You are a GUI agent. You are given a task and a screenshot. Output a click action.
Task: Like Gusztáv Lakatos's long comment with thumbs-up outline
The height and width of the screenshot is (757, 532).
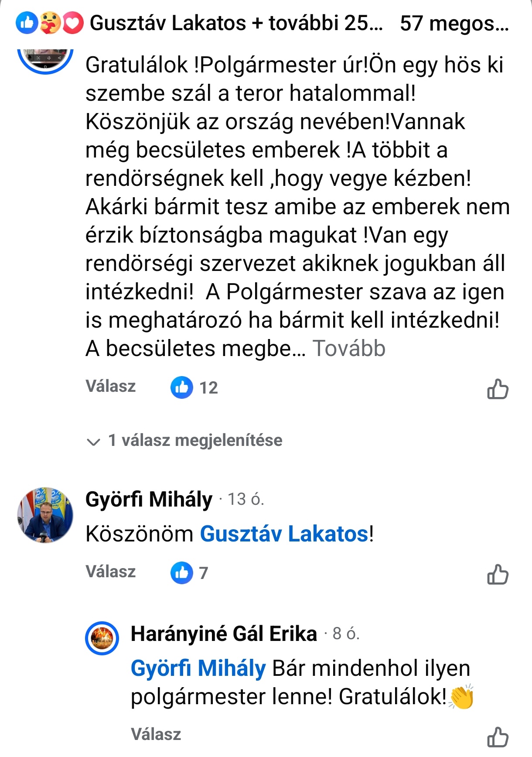coord(498,388)
